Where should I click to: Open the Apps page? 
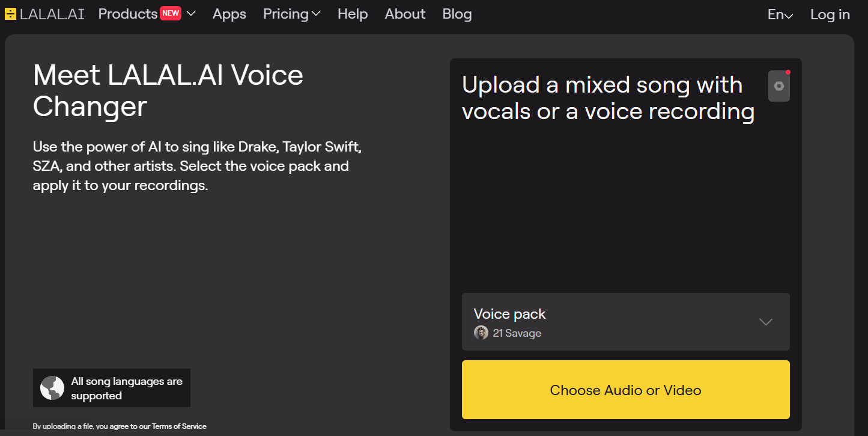pos(229,14)
